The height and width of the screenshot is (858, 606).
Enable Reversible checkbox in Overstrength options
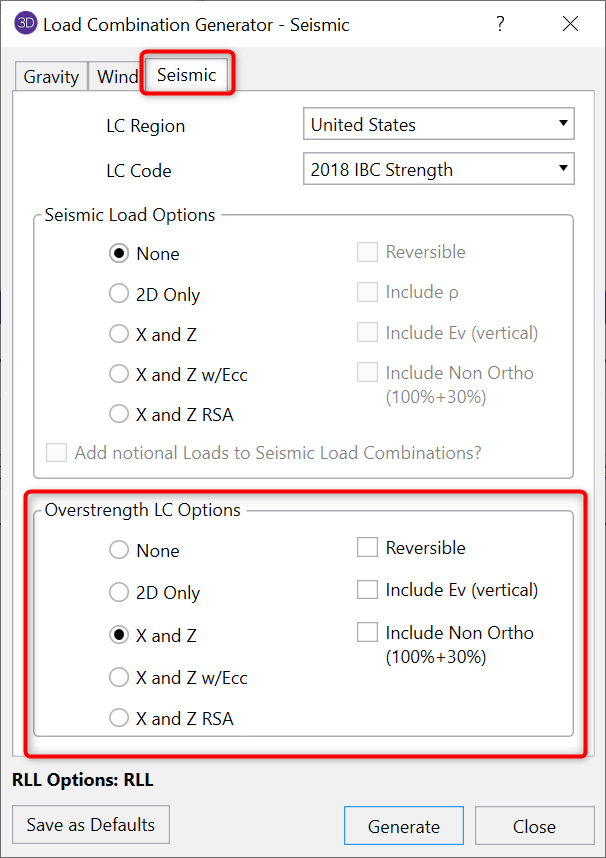tap(367, 548)
